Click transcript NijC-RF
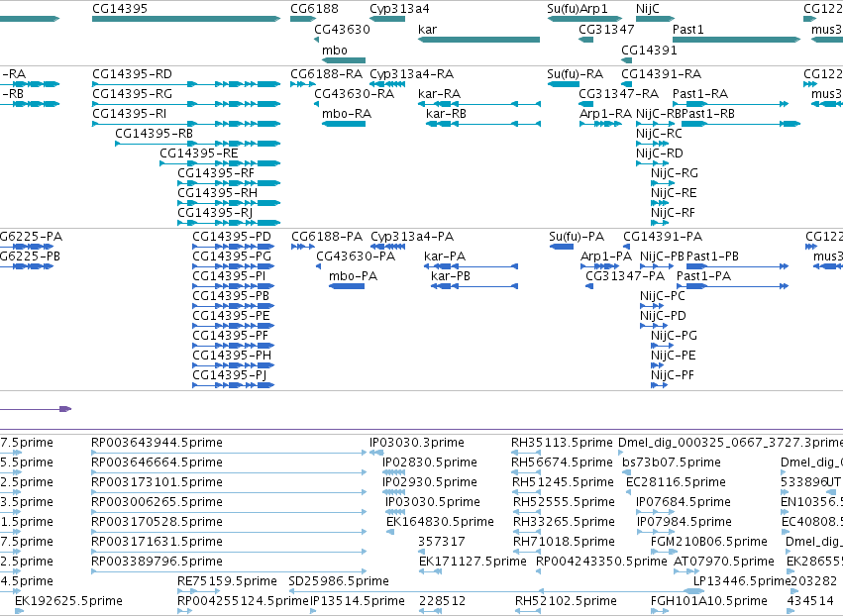The width and height of the screenshot is (843, 616). click(673, 212)
